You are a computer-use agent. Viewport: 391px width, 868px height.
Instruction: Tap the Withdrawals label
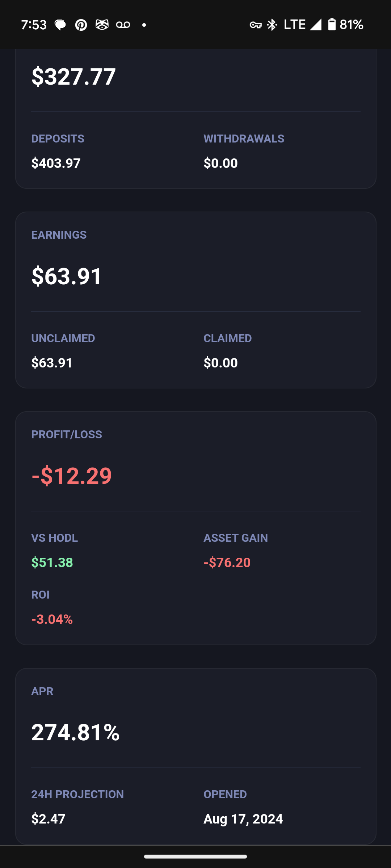[x=244, y=139]
